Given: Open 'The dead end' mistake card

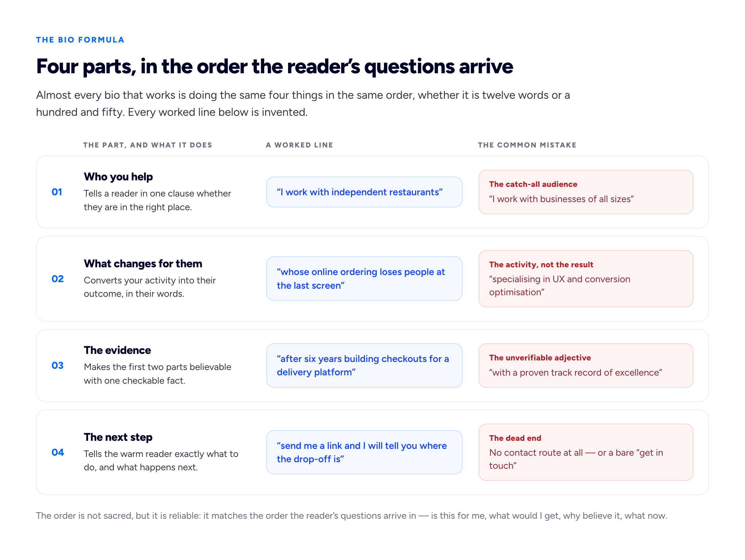Looking at the screenshot, I should point(586,452).
